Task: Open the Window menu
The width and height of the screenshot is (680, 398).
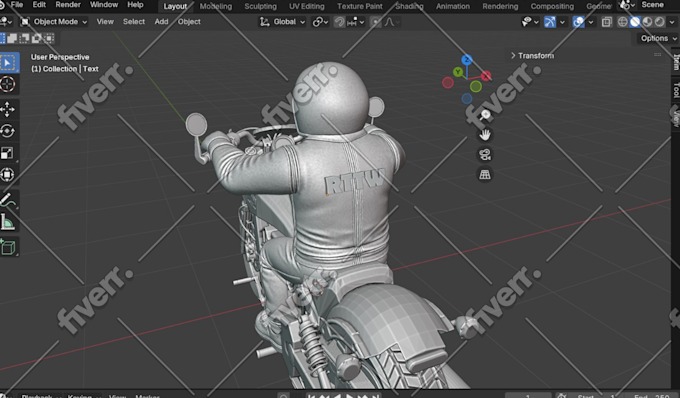Action: [104, 5]
